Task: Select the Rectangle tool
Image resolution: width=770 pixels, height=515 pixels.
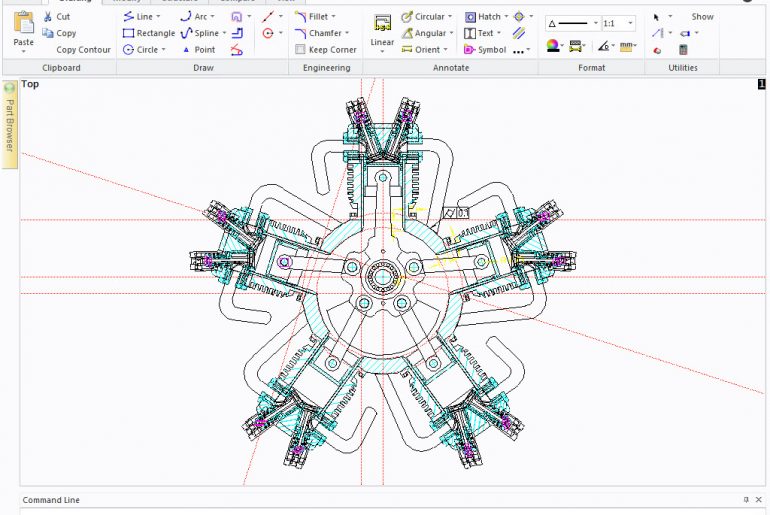Action: click(148, 33)
